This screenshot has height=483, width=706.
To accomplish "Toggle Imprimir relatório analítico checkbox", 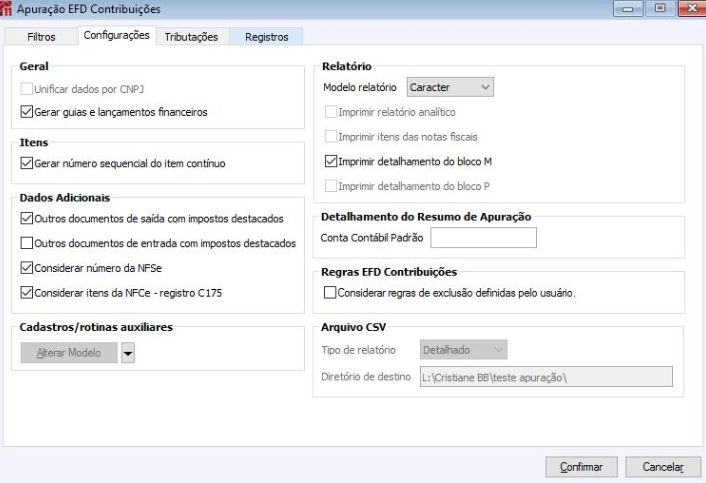I will 331,112.
